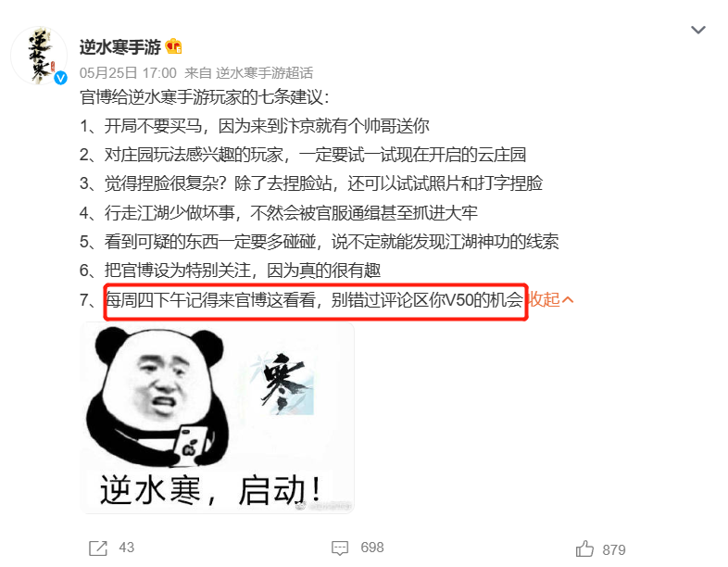728x567 pixels.
Task: Click the blue verified V badge
Action: pos(60,78)
